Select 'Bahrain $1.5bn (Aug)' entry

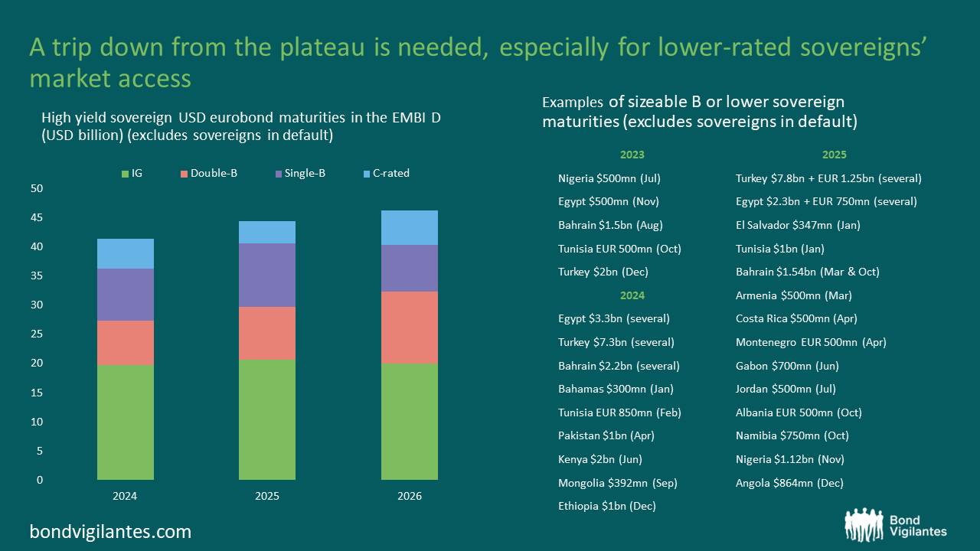point(610,225)
